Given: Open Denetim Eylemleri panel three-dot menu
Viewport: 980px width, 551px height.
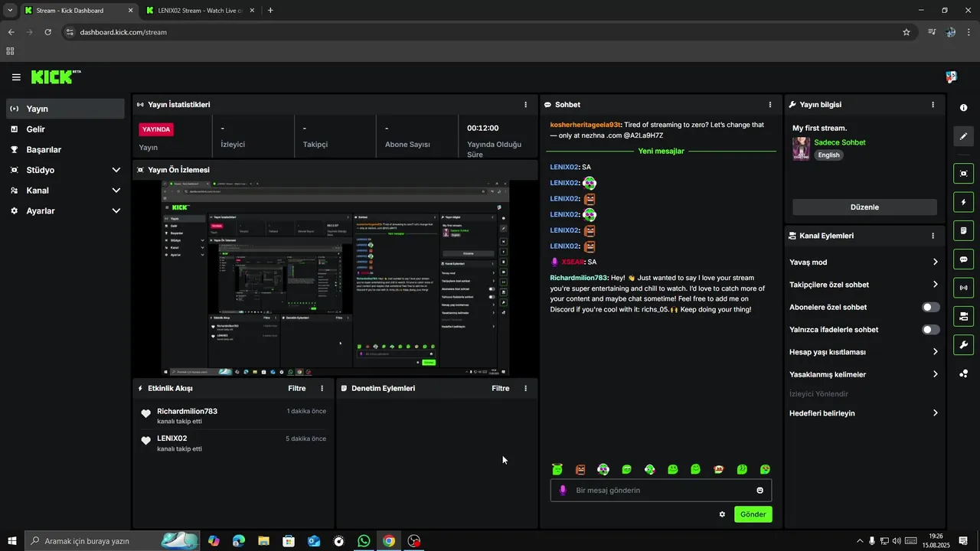Looking at the screenshot, I should coord(525,389).
